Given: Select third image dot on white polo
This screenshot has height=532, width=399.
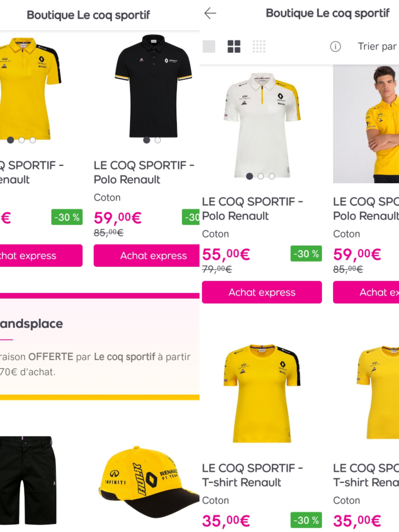Looking at the screenshot, I should [272, 176].
